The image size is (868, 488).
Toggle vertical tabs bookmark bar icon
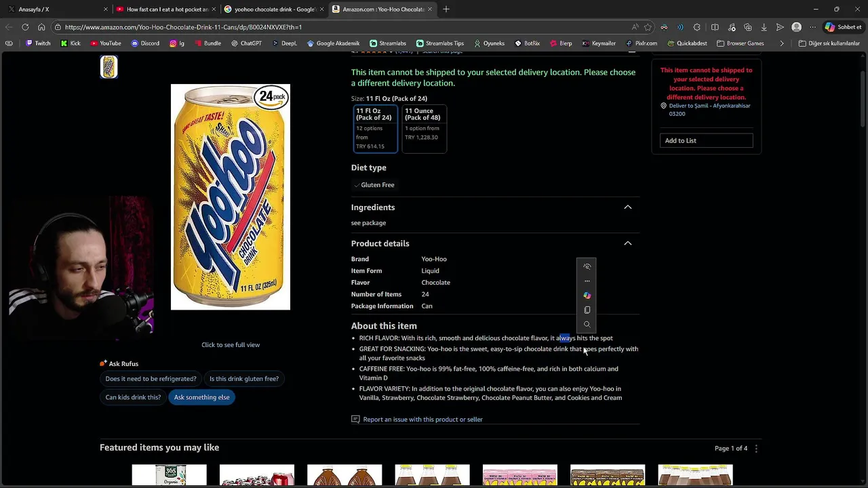(9, 43)
